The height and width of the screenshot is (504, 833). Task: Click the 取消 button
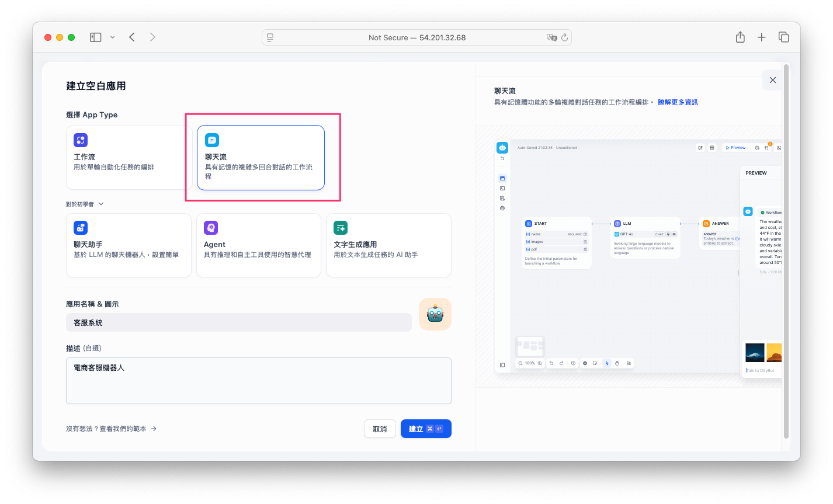click(379, 429)
